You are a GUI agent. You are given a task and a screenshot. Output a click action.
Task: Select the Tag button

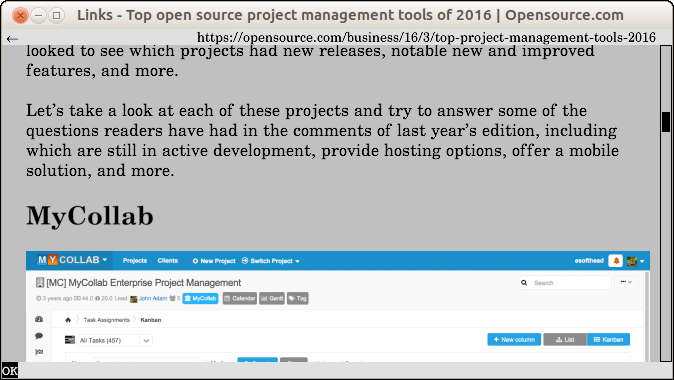(297, 298)
